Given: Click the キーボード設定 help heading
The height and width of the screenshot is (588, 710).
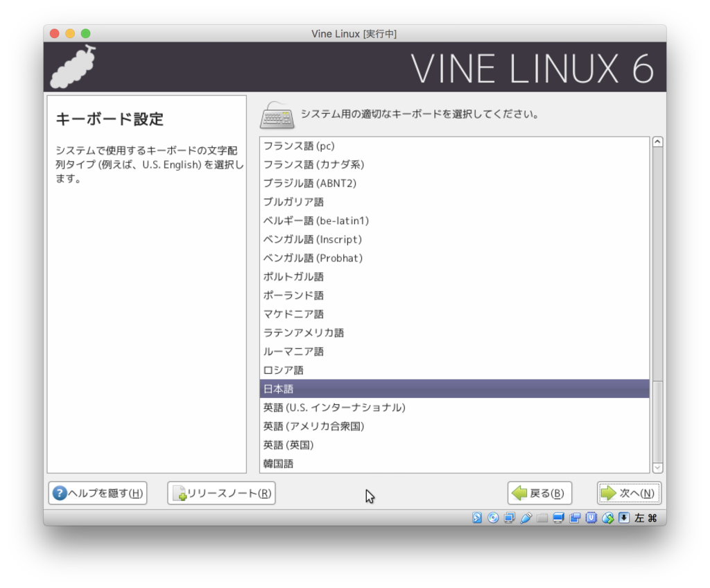Looking at the screenshot, I should pos(109,119).
